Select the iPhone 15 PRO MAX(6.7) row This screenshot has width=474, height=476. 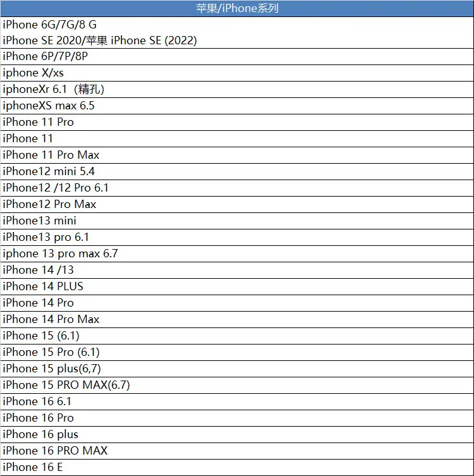237,385
